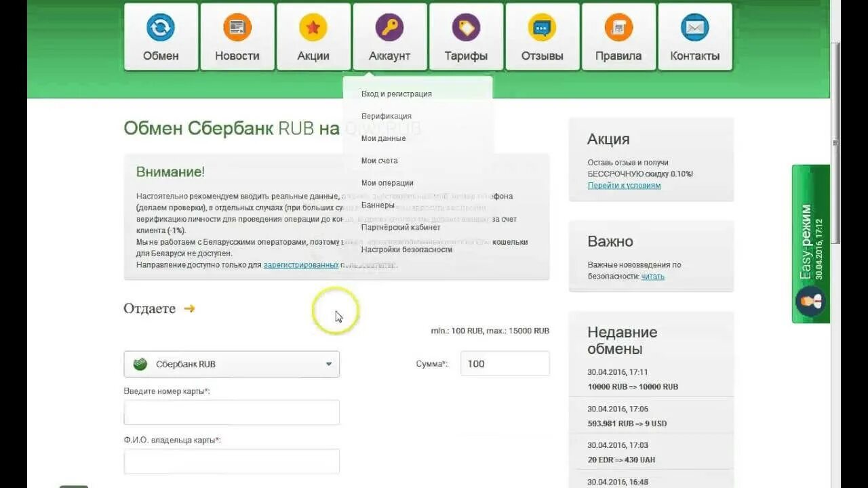
Task: Open the Контакты envelope icon
Action: 694,28
